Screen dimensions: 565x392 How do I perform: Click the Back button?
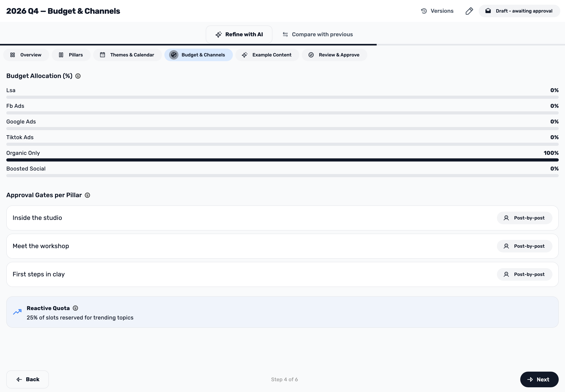[27, 379]
